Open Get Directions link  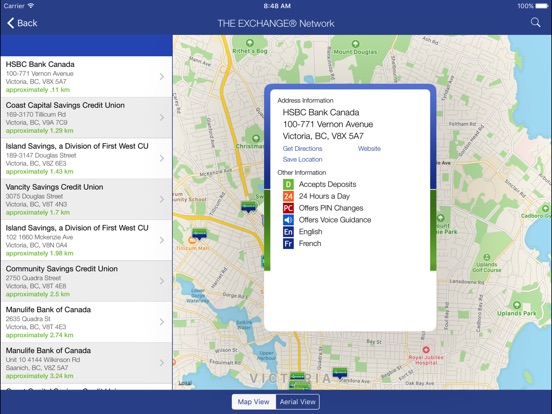pyautogui.click(x=302, y=149)
